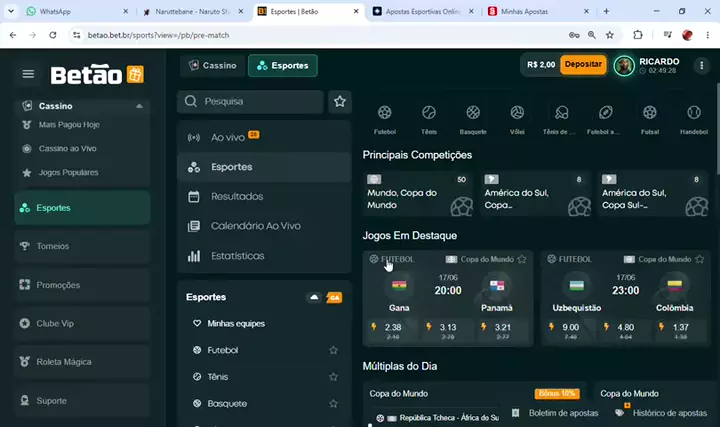Open the hamburger menu beside Betão logo
Screen dimensions: 720x427
(28, 74)
